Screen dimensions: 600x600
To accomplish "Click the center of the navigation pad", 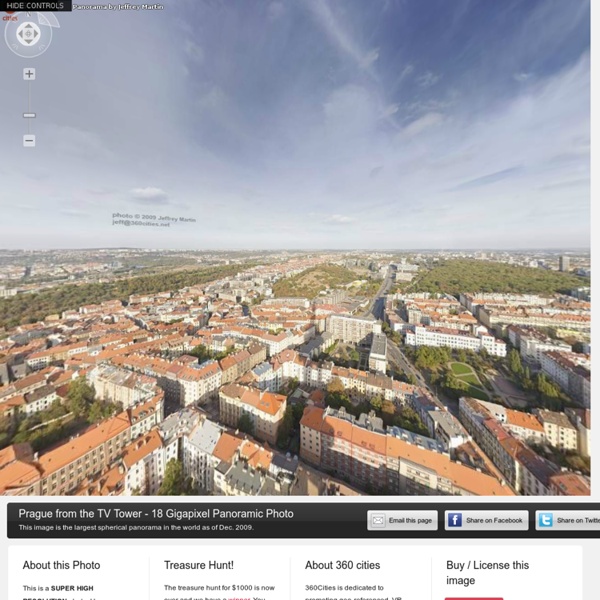I will tap(28, 34).
